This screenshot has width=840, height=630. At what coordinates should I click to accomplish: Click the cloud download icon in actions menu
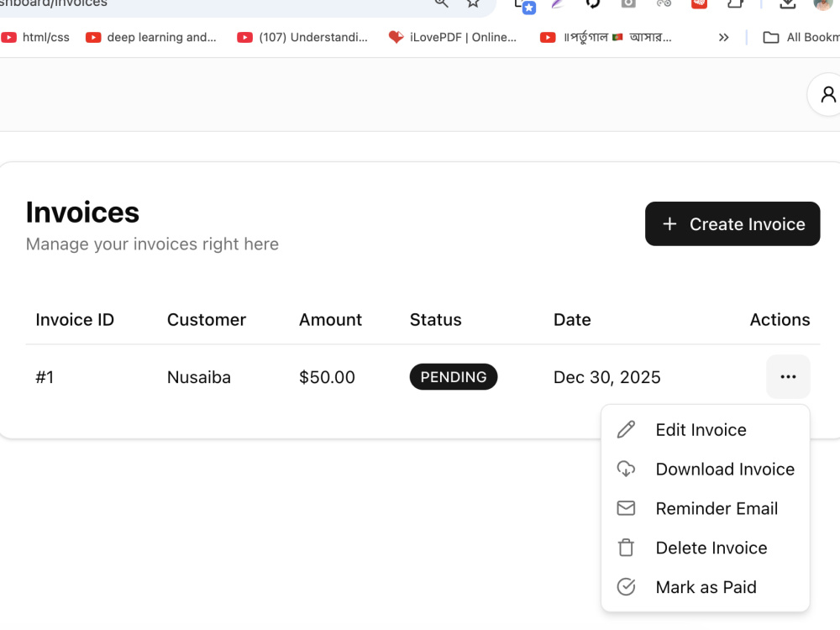click(x=626, y=469)
